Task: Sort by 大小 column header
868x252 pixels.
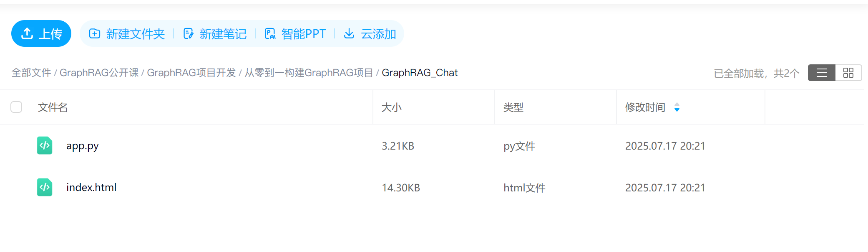Action: [x=391, y=107]
